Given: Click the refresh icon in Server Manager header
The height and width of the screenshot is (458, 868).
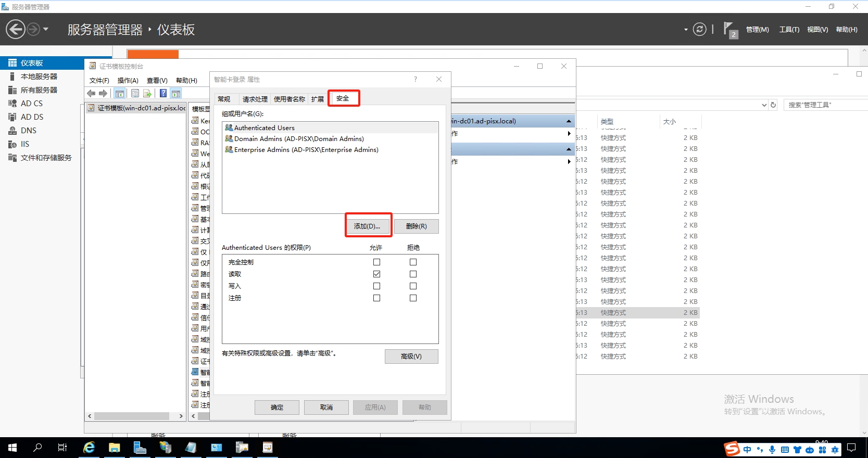Looking at the screenshot, I should point(700,29).
